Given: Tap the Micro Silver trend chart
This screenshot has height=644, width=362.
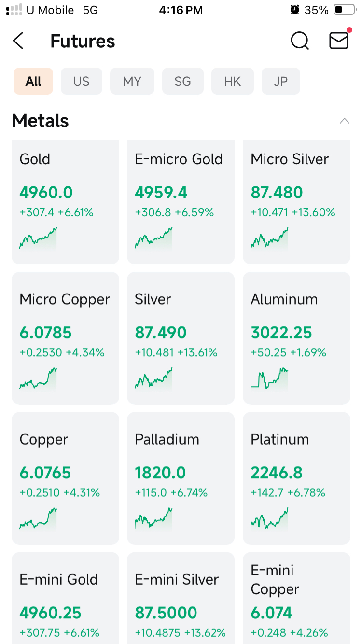Looking at the screenshot, I should [269, 238].
